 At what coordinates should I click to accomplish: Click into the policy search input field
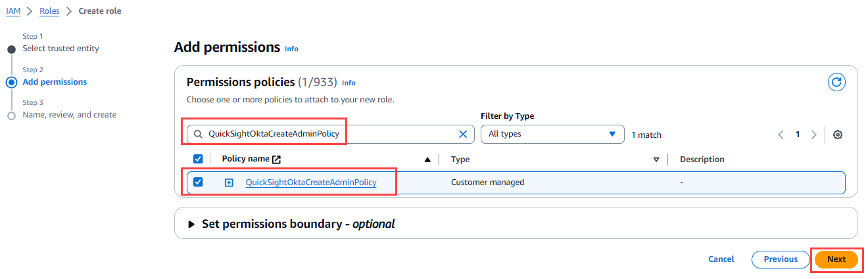click(x=329, y=134)
